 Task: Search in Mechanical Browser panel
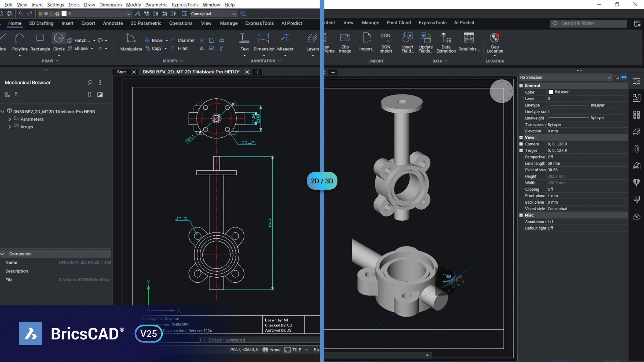tap(90, 83)
